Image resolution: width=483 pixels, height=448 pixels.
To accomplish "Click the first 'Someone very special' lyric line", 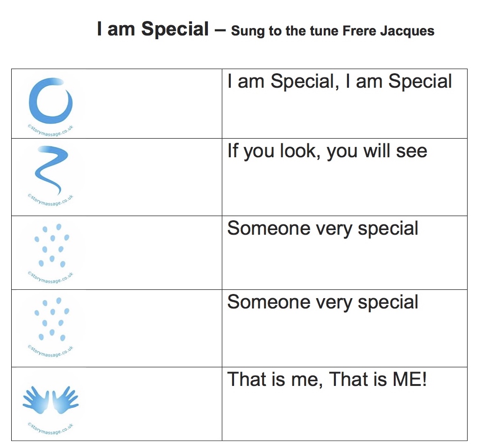I will (323, 229).
